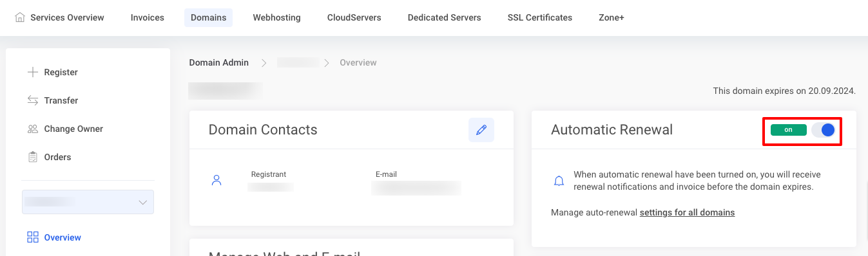
Task: Go to the CloudServers tab
Action: (354, 17)
